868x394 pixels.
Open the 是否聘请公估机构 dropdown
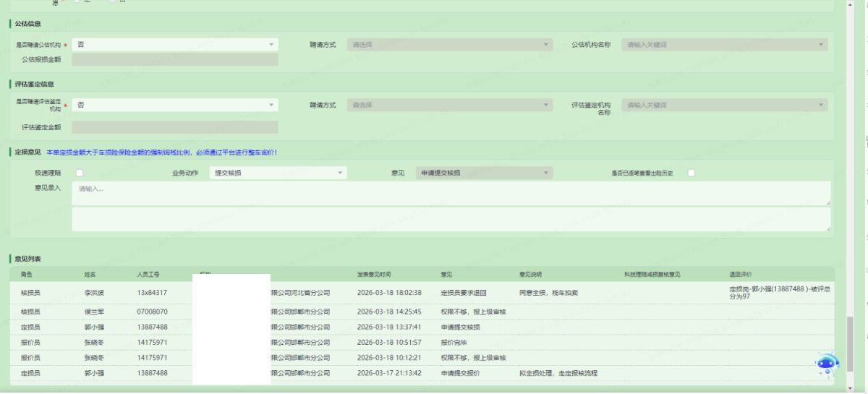pyautogui.click(x=174, y=45)
